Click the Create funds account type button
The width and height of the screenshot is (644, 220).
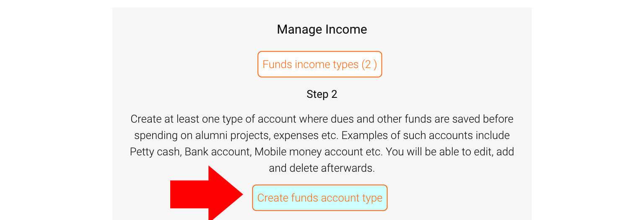tap(319, 198)
